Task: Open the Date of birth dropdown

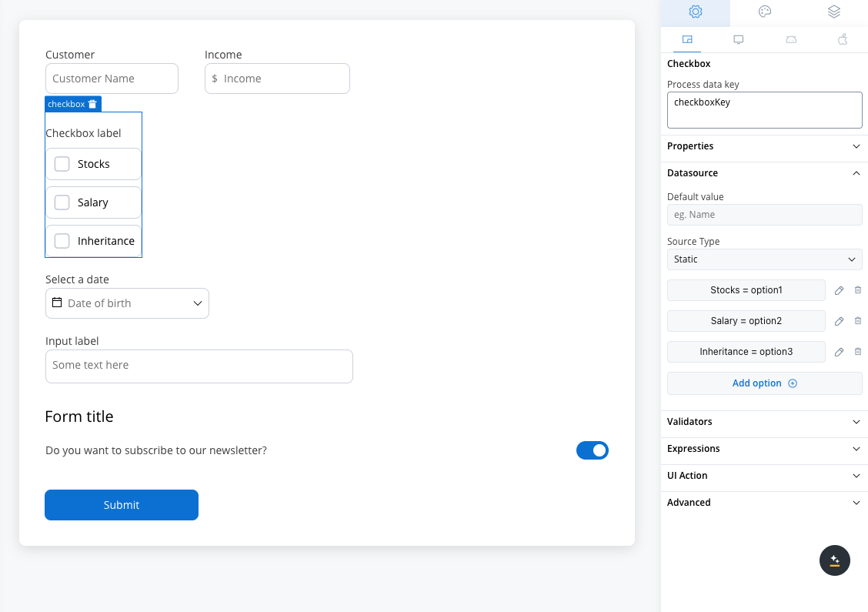Action: pos(127,303)
